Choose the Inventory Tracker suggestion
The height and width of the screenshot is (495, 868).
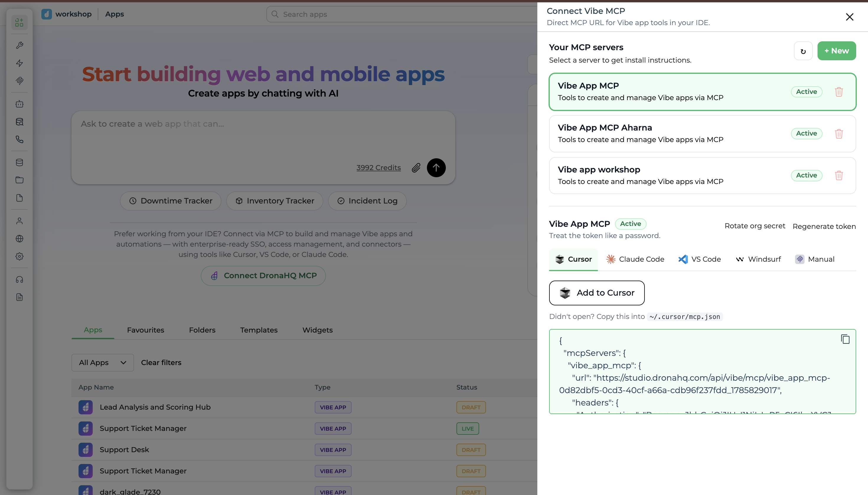(x=275, y=201)
